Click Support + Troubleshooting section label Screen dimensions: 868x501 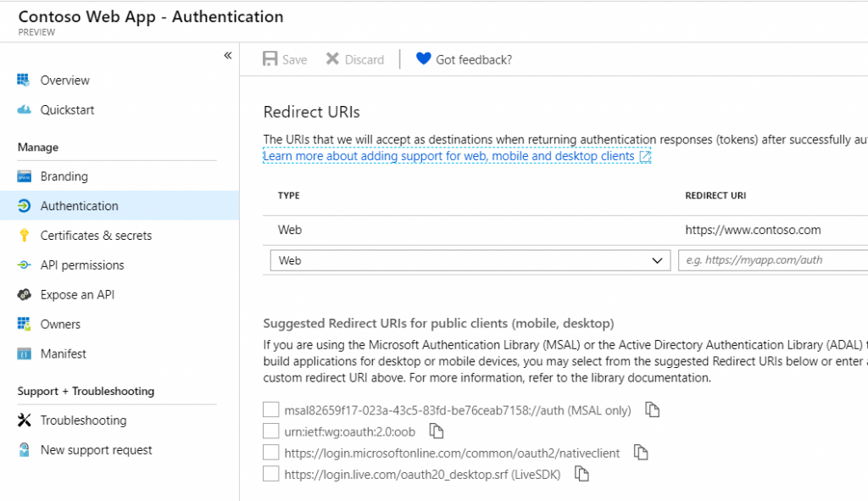click(86, 391)
